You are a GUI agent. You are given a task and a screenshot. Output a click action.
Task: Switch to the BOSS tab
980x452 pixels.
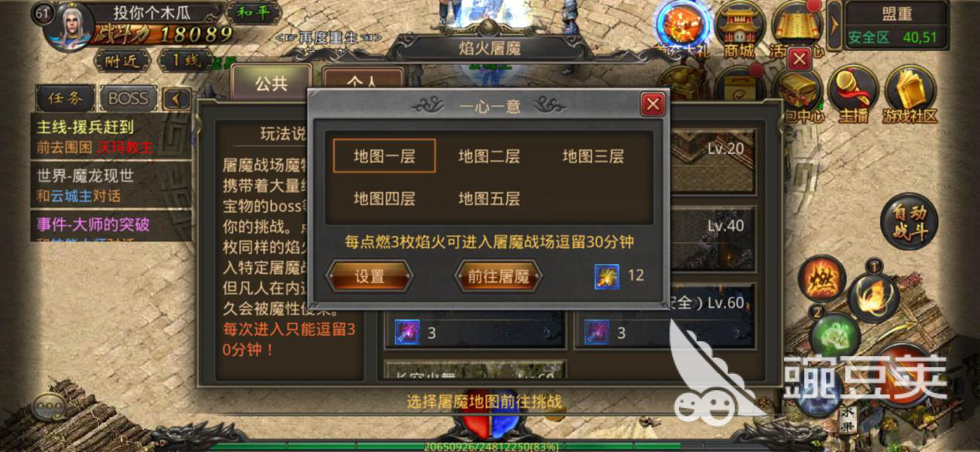click(128, 98)
